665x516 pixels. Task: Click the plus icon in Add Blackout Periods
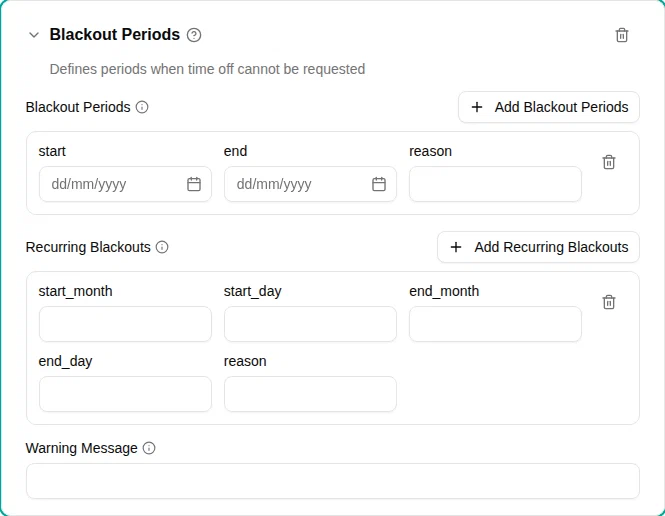tap(477, 107)
